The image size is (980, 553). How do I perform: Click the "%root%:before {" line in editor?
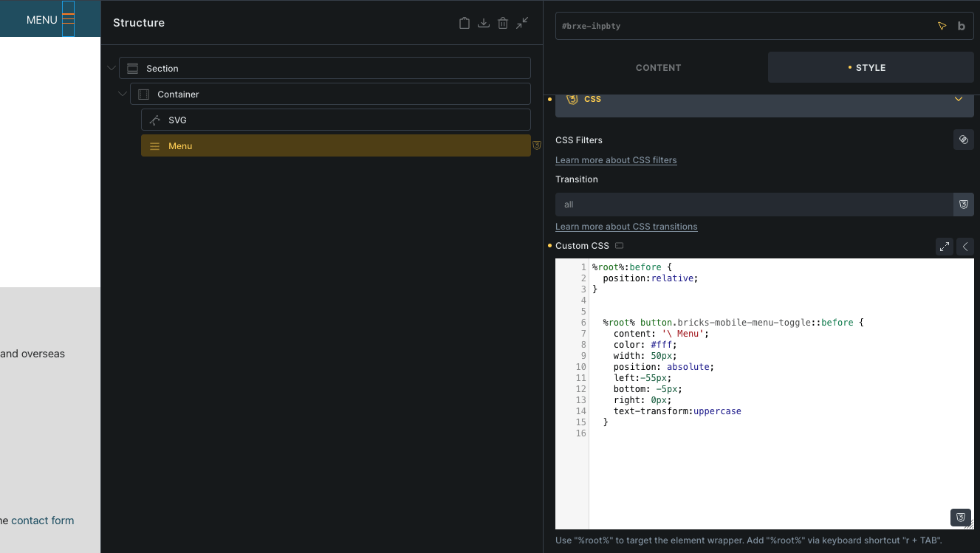(632, 267)
